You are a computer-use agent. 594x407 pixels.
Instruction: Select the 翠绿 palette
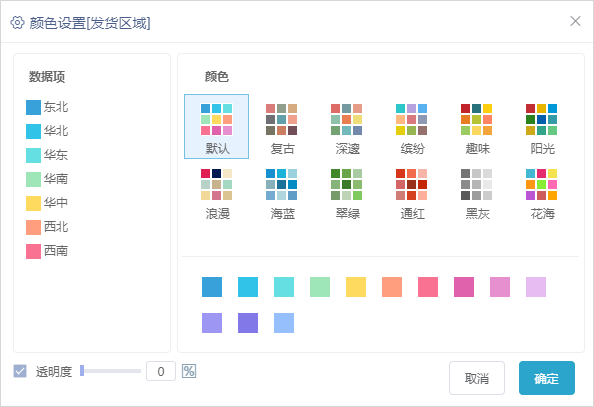[x=346, y=192]
